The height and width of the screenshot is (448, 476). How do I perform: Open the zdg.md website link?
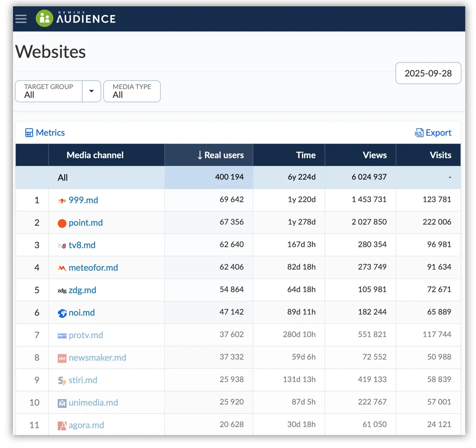coord(82,290)
